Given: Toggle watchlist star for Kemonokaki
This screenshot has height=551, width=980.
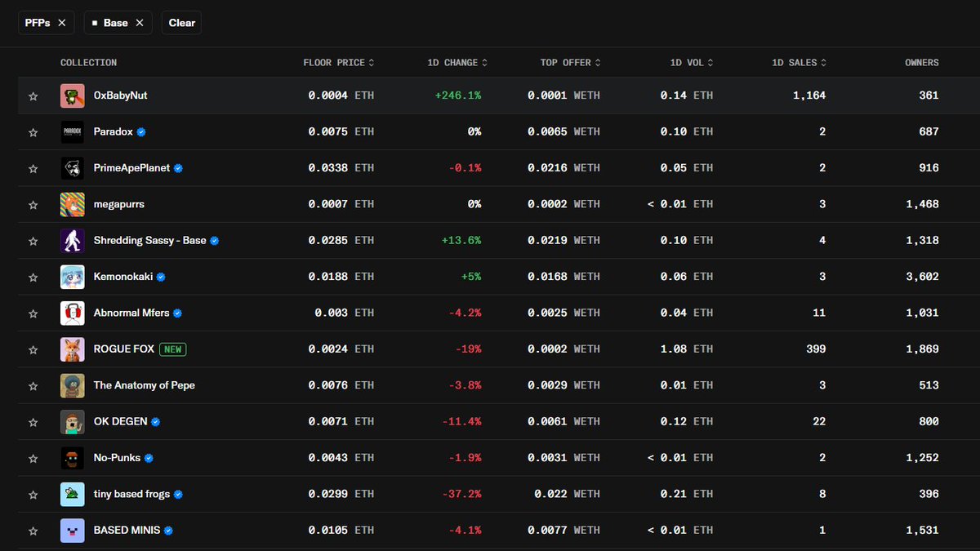Looking at the screenshot, I should [x=33, y=278].
